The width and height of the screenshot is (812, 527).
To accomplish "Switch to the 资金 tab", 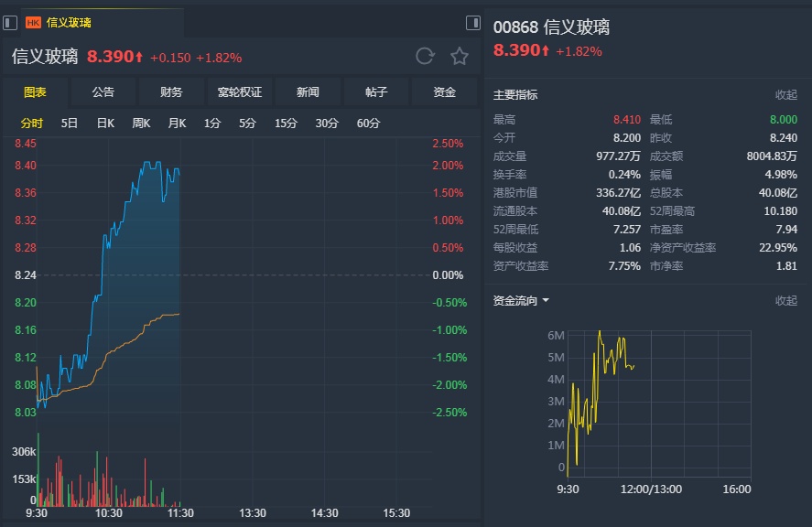I will point(444,92).
